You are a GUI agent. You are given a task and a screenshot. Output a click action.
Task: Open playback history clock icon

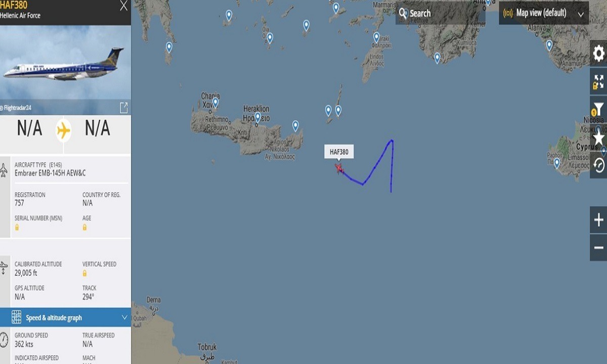point(598,165)
